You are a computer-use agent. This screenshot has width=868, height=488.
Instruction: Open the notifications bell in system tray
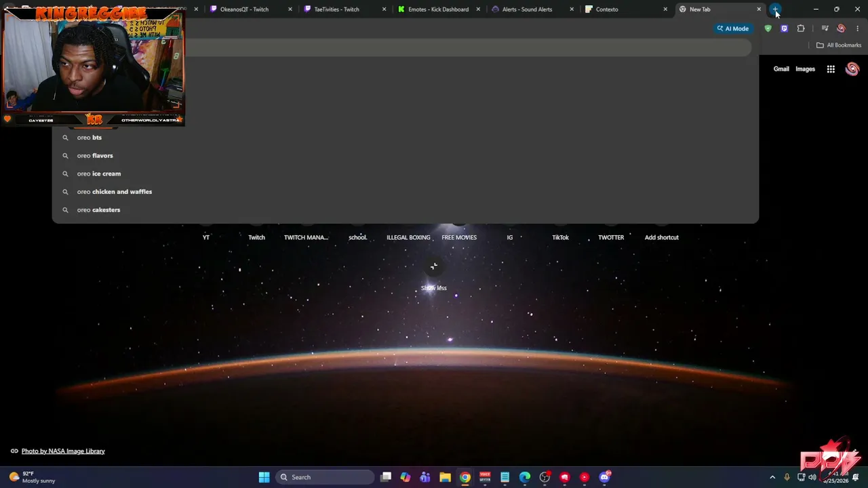856,477
